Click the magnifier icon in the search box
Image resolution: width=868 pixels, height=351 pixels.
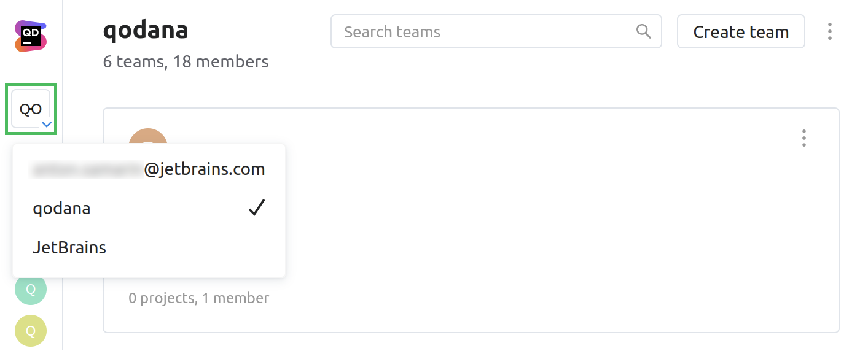643,31
